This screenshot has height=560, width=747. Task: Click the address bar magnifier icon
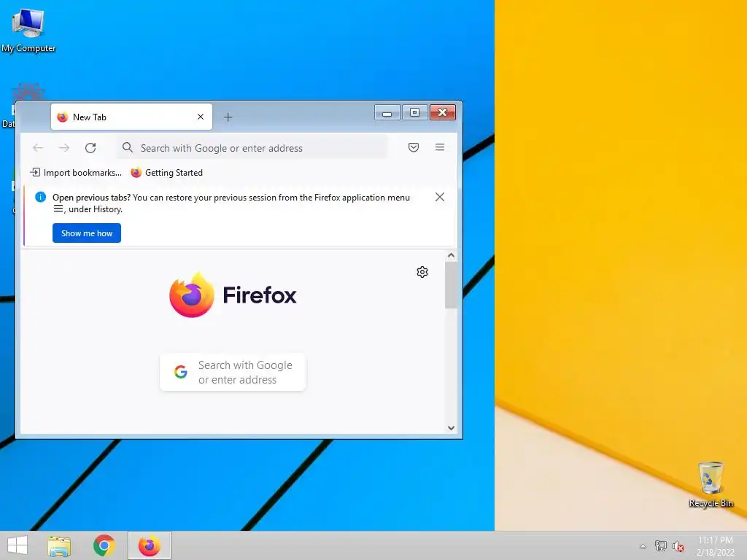[127, 147]
